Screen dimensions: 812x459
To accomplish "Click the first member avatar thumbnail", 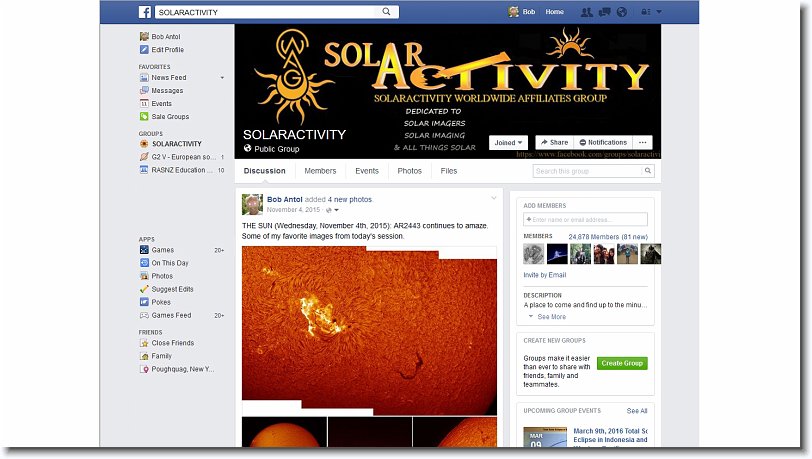I will tap(533, 254).
